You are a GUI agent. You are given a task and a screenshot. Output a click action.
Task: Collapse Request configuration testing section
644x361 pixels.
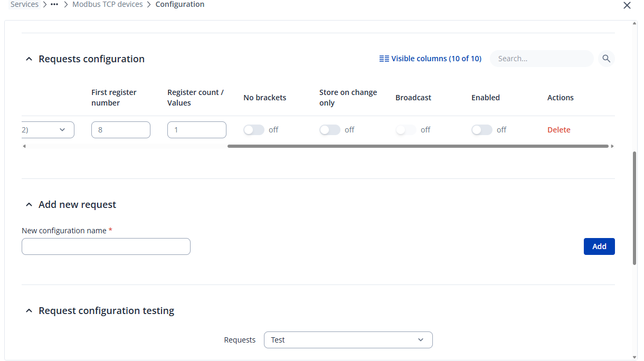pos(29,311)
